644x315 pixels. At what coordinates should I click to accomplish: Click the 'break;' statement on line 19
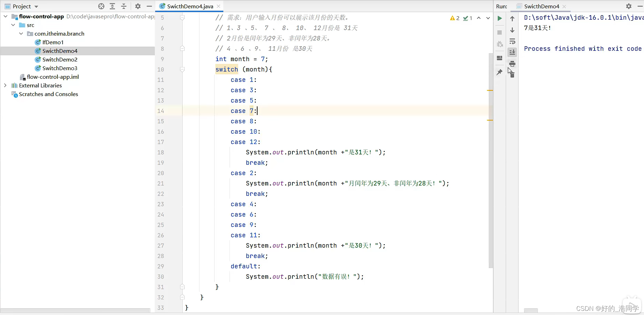coord(257,163)
